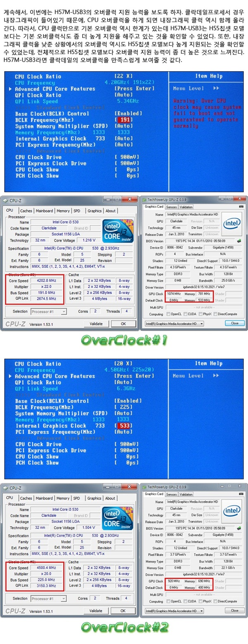Open the graphics adapter dropdown in the GPU-Z showing 1074 MHz

174,323
